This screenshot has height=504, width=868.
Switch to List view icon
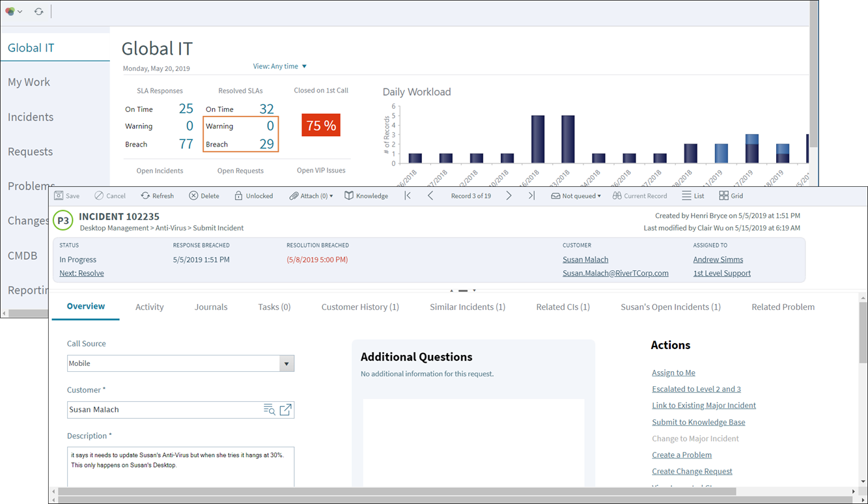[686, 196]
